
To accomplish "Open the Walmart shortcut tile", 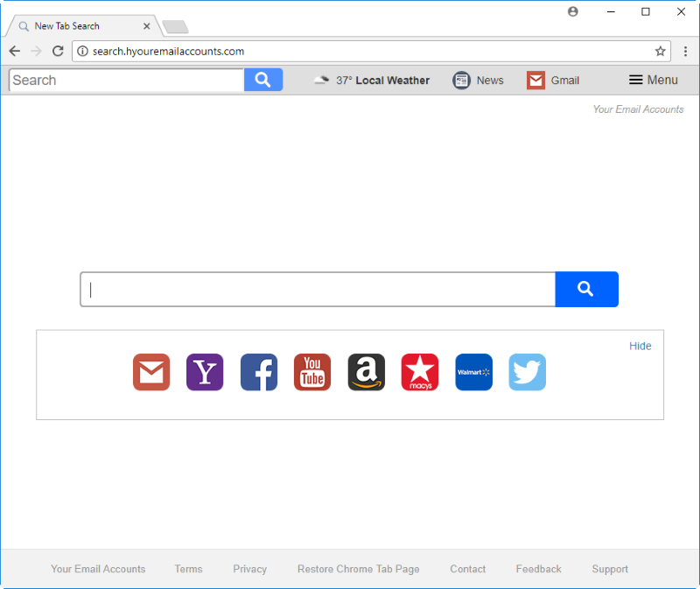I will (x=474, y=372).
